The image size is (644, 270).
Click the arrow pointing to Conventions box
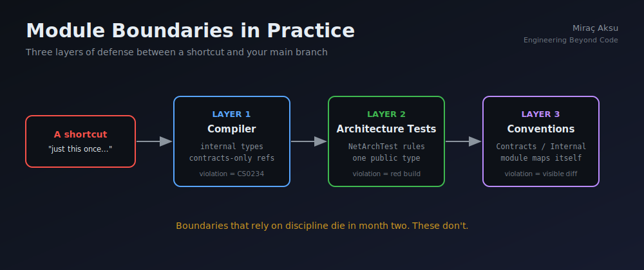[463, 141]
